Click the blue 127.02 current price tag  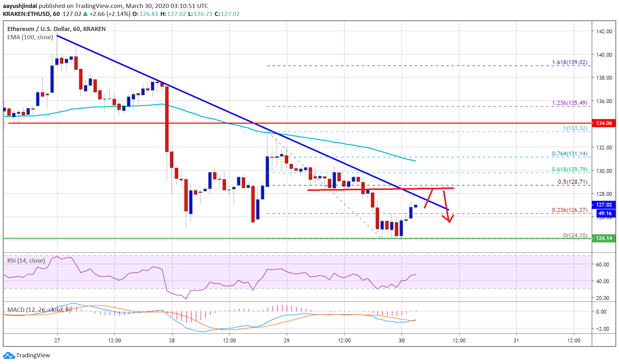click(x=604, y=205)
